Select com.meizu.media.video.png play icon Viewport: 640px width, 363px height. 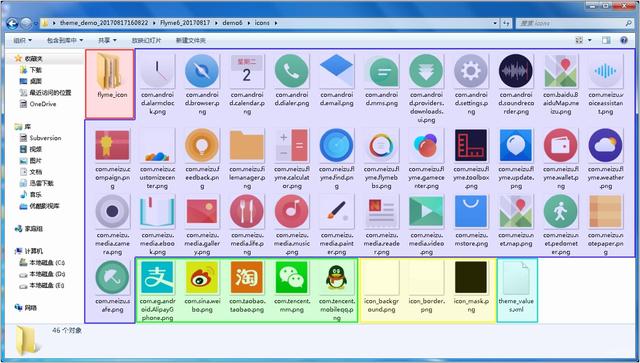(x=426, y=212)
